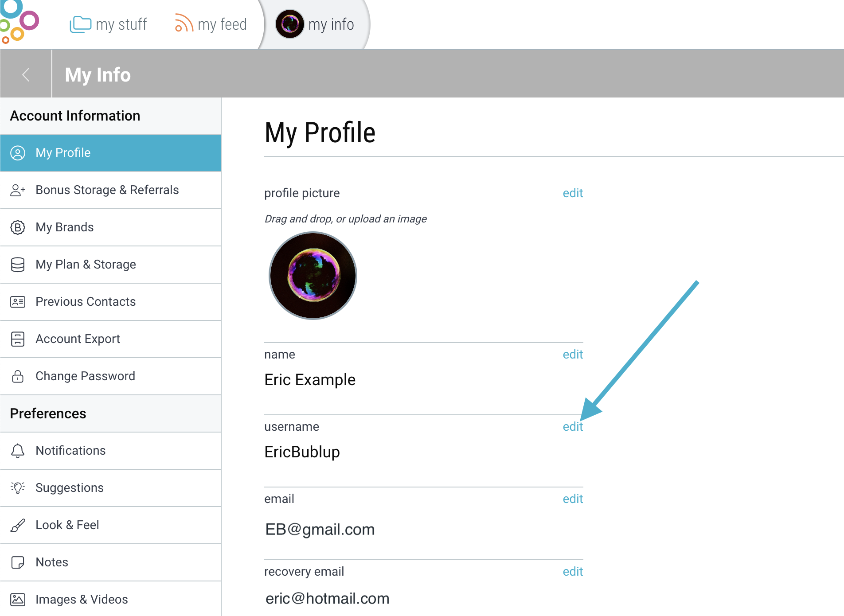Edit the profile picture
Screen dimensions: 844x616
point(573,193)
